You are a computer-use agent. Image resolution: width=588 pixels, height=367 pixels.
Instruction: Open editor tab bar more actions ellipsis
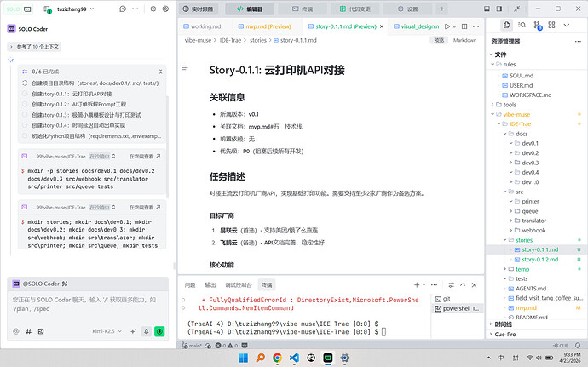coord(476,26)
